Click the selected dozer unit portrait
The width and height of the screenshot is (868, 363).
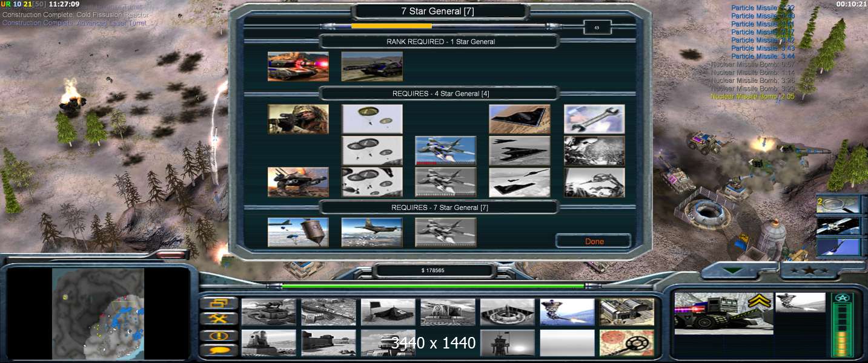coord(723,313)
